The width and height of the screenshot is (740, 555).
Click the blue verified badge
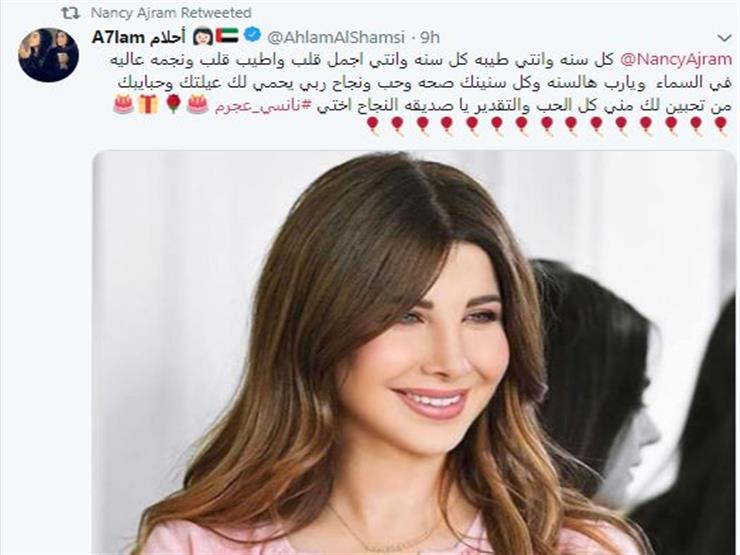click(253, 34)
